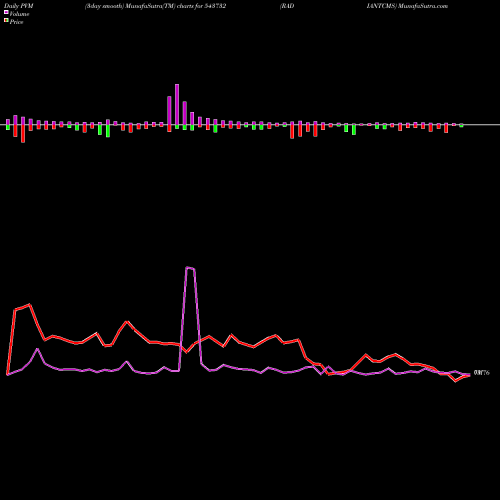Click the price value label at line end

click(482, 373)
